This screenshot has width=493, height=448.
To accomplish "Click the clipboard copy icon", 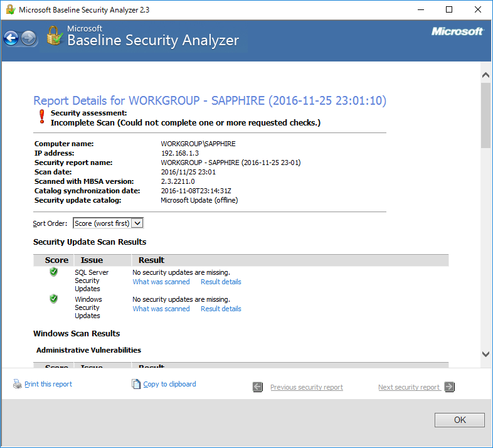I will (x=136, y=384).
